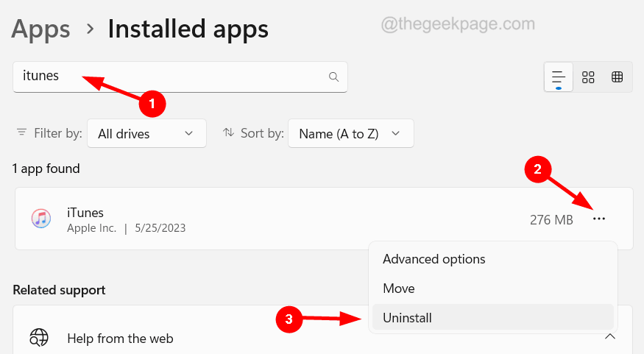Screen dimensions: 644x354
Task: Click the Installed apps breadcrumb title
Action: [188, 29]
